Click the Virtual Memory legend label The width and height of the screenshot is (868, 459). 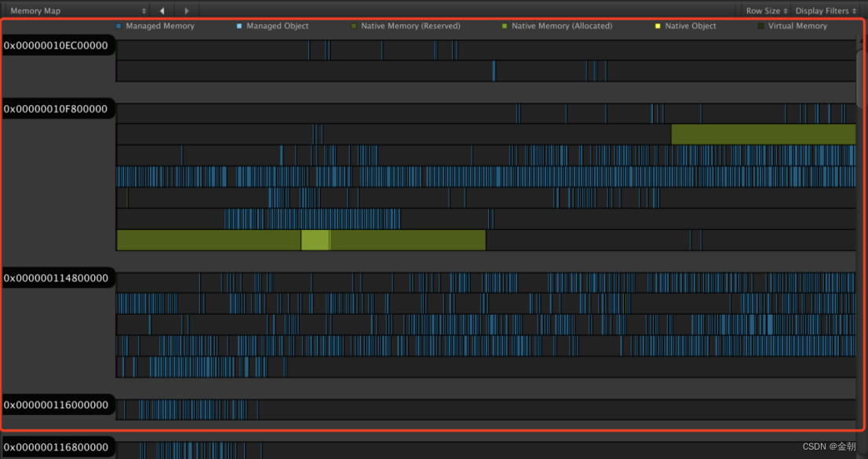point(797,26)
